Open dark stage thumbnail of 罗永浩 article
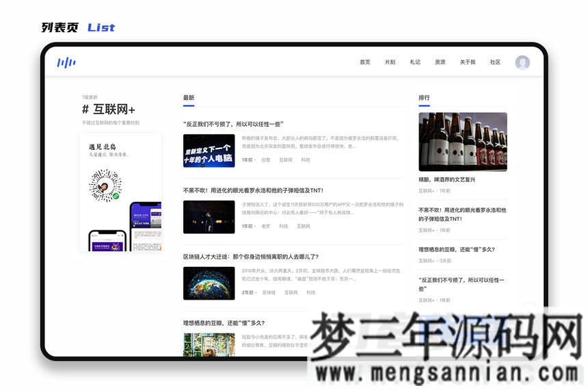588x390 pixels. (209, 217)
